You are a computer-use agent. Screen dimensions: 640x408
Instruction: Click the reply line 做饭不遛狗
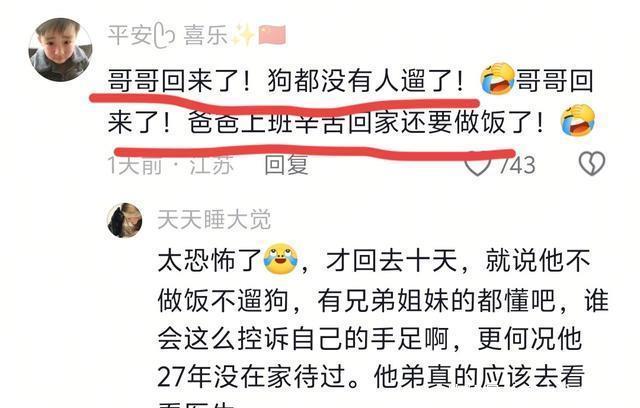383,301
